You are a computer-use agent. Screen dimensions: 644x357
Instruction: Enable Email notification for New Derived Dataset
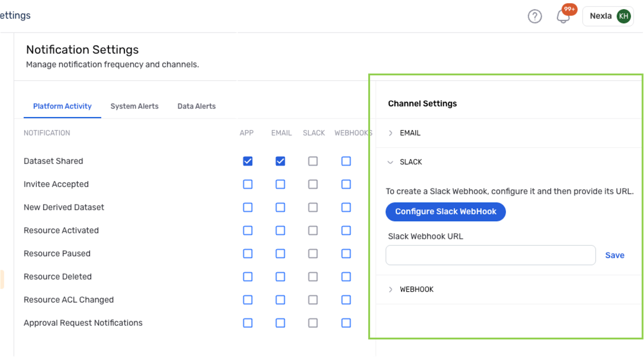pos(280,208)
